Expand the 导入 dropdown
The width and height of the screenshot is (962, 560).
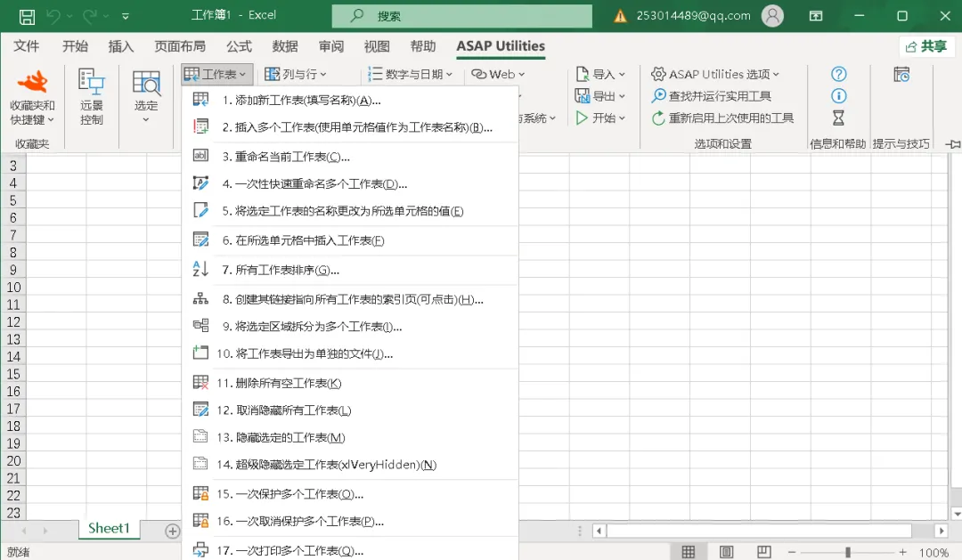pos(600,74)
